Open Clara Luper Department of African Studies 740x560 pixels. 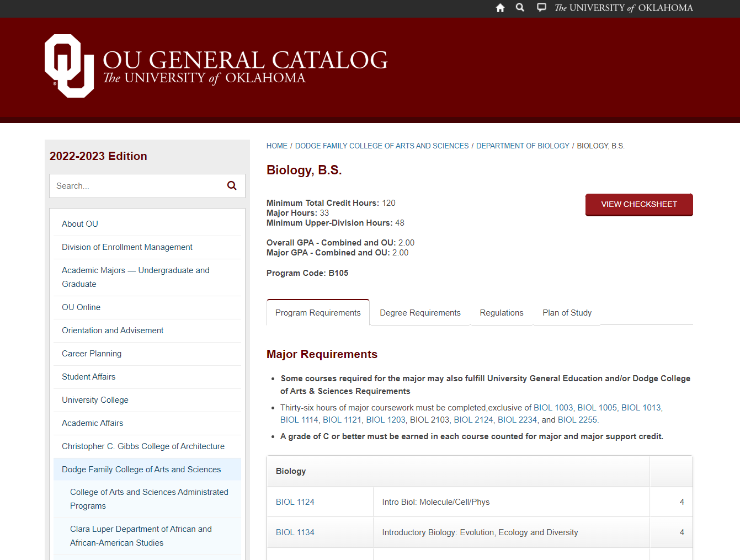[x=141, y=536]
